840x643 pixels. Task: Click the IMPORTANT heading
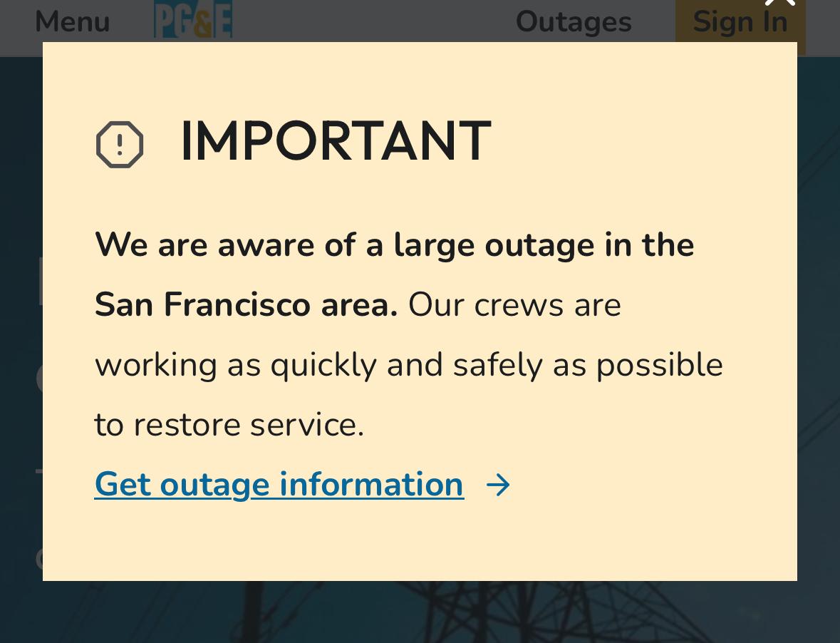click(336, 141)
